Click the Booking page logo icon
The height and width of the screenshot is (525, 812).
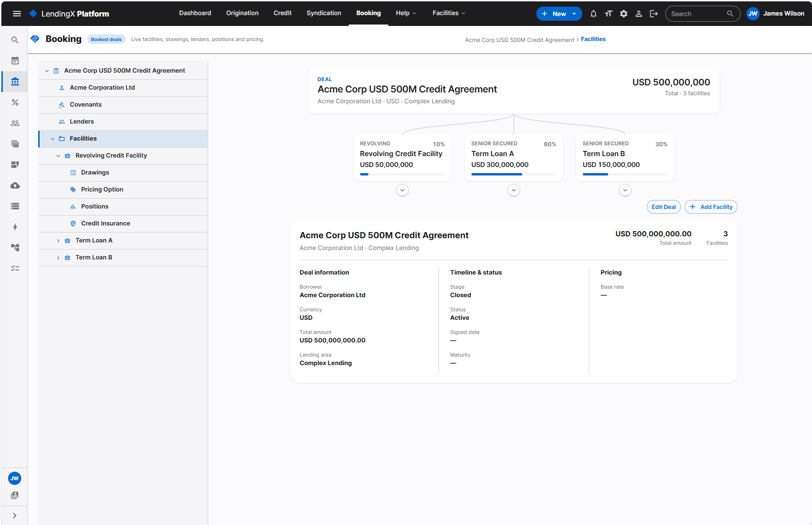(35, 39)
